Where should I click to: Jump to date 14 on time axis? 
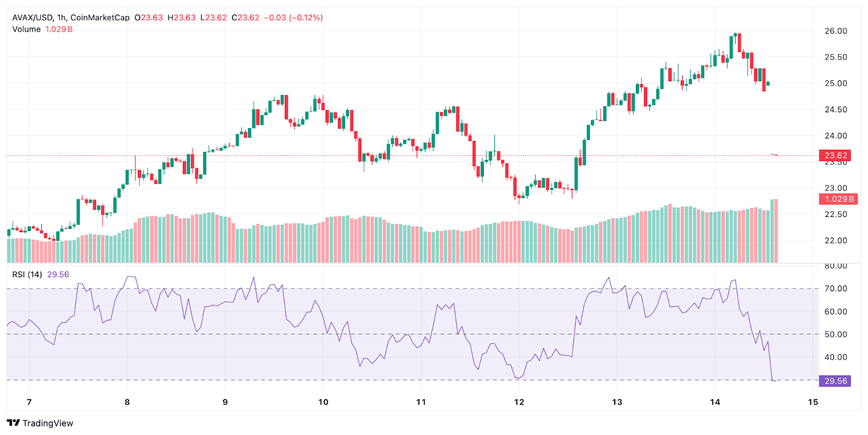714,402
